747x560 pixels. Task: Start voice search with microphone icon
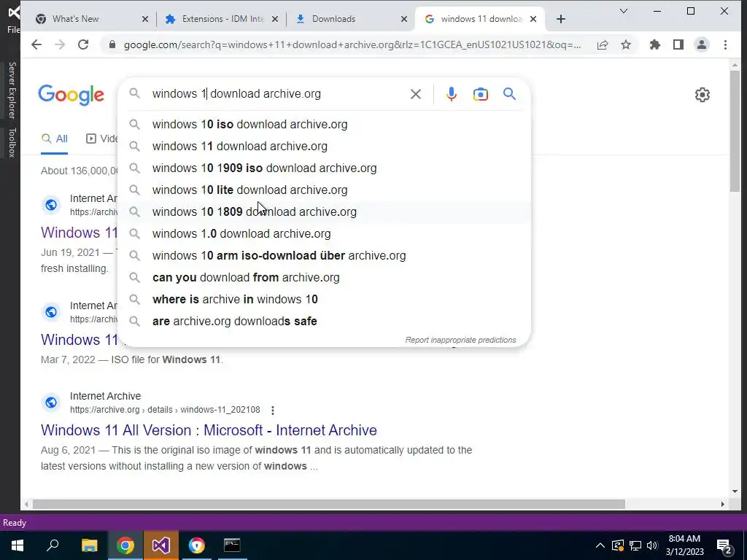pos(452,94)
